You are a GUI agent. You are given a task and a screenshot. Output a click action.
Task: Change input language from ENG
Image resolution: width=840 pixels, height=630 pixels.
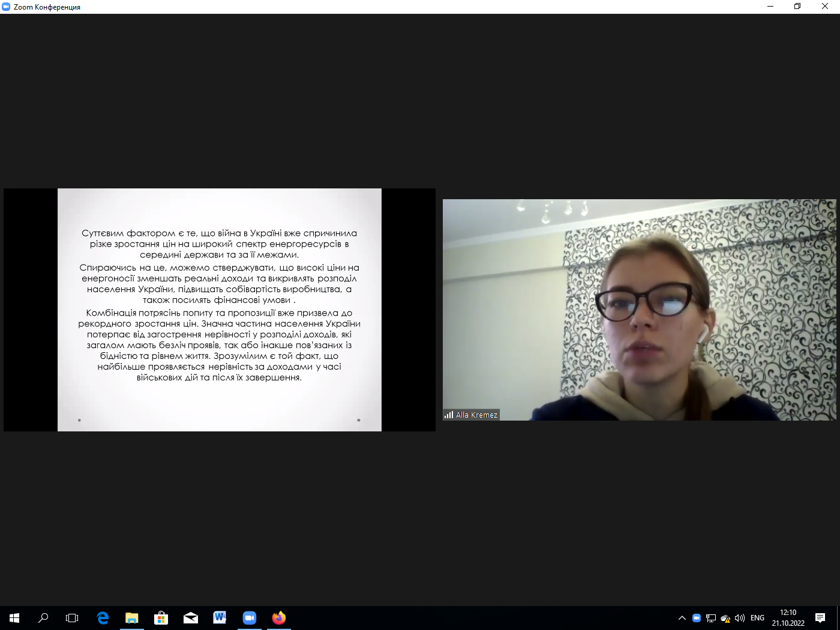click(758, 618)
